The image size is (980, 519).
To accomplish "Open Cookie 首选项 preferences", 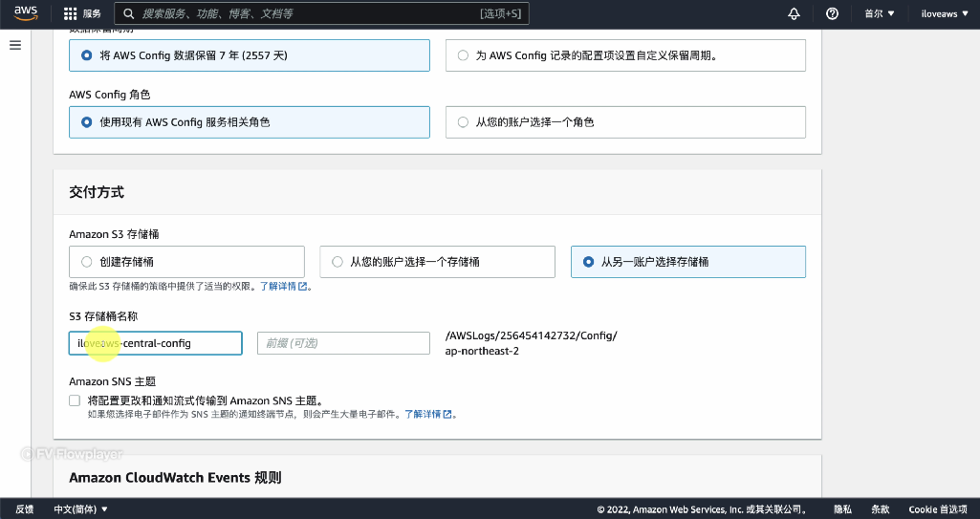I will point(938,509).
